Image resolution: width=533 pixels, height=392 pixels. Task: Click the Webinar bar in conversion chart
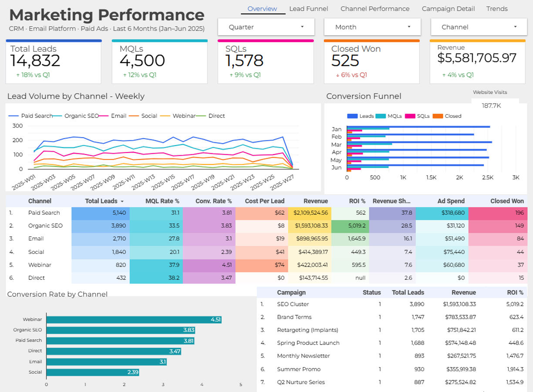point(134,320)
